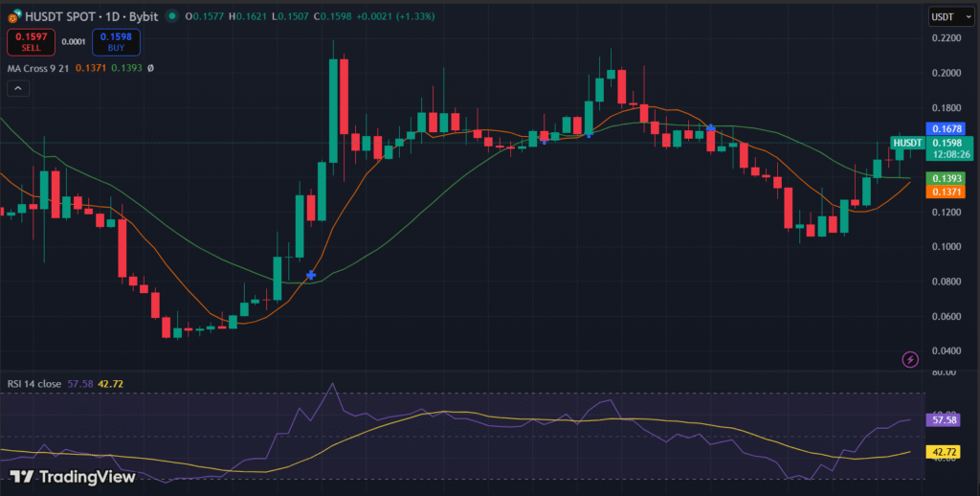Click the blue 0.1678 price axis label

click(x=946, y=128)
